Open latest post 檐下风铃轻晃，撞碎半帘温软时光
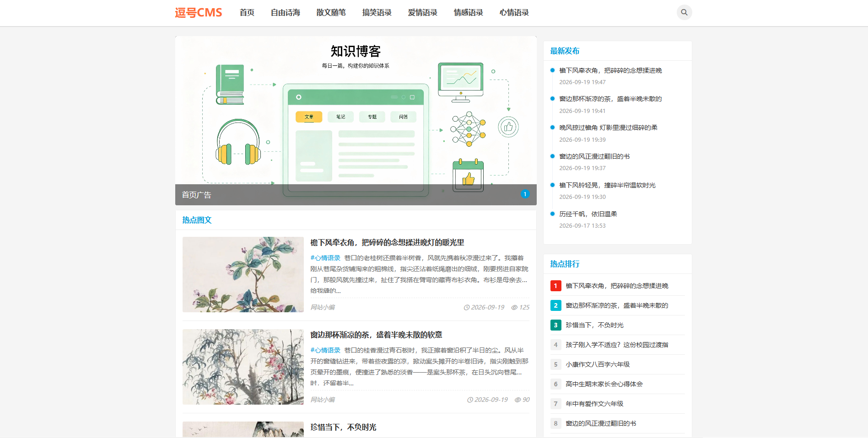The image size is (868, 438). pos(607,185)
